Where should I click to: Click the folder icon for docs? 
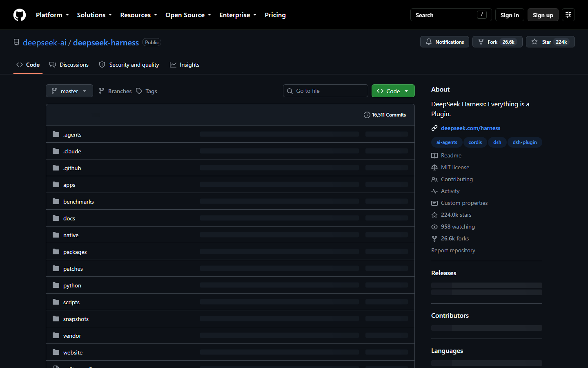point(56,218)
